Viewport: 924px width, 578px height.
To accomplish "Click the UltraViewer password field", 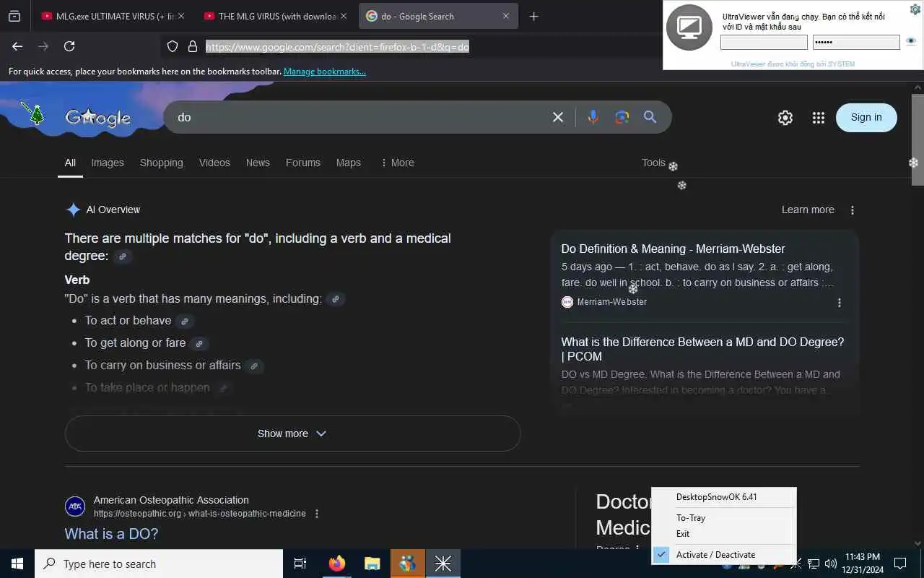I will click(856, 42).
